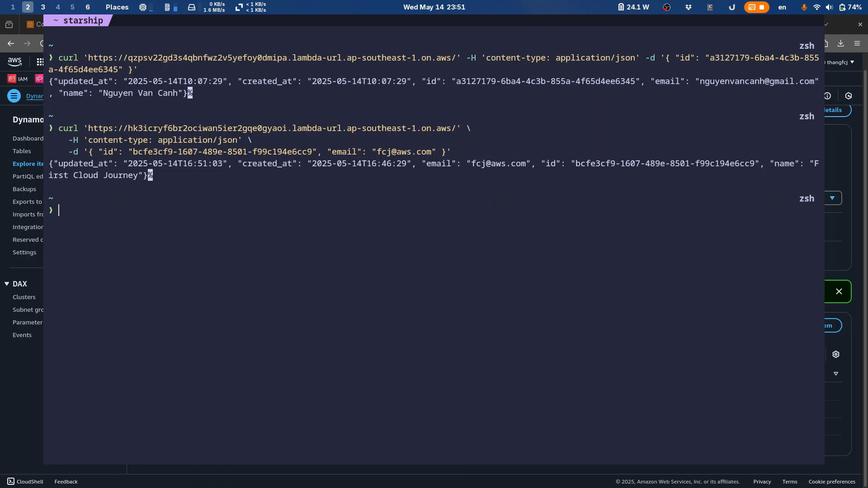868x488 pixels.
Task: Click the browser tab overview icon
Action: click(9, 24)
